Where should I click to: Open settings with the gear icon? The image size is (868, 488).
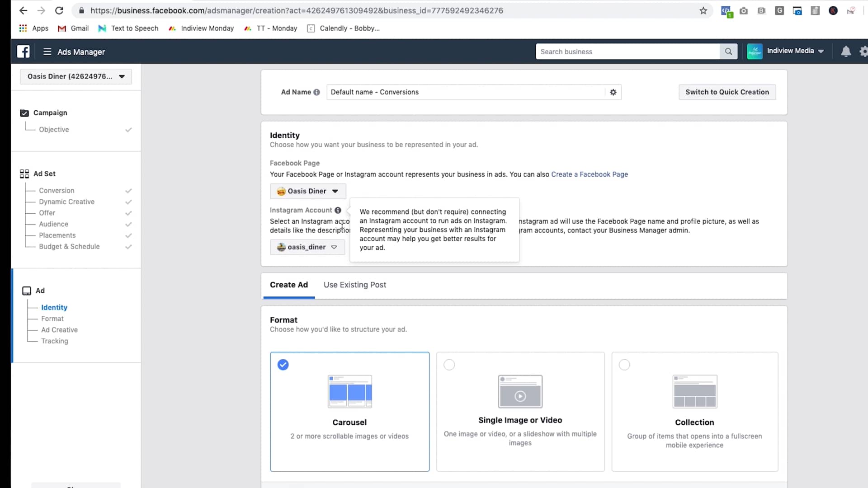[x=863, y=52]
